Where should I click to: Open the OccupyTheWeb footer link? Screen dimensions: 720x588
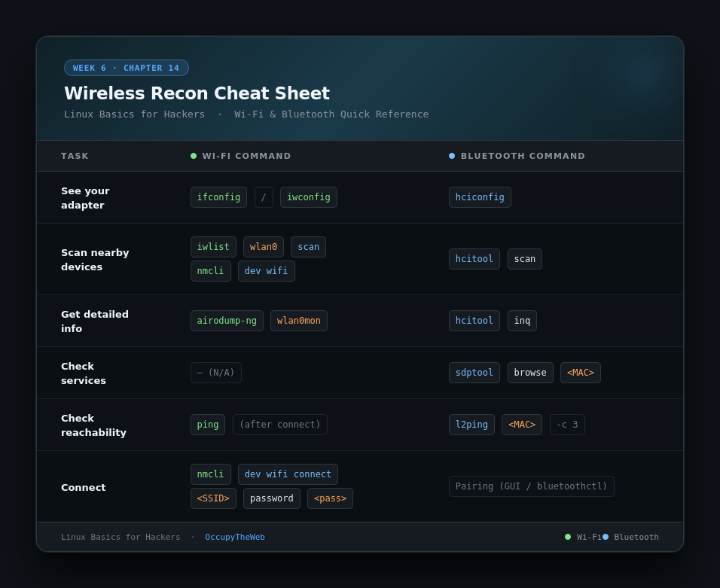[235, 537]
